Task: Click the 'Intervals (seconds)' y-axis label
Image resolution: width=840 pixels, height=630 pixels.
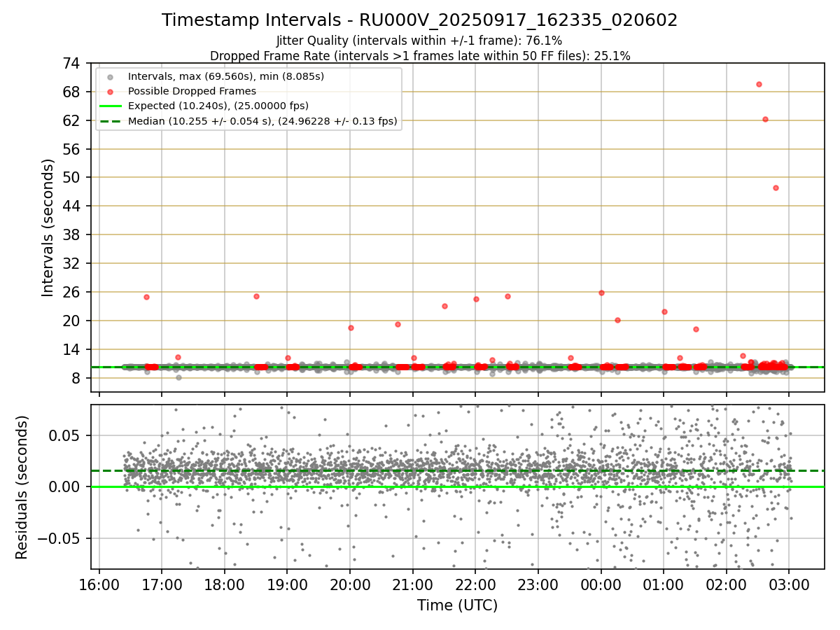Action: (x=48, y=227)
